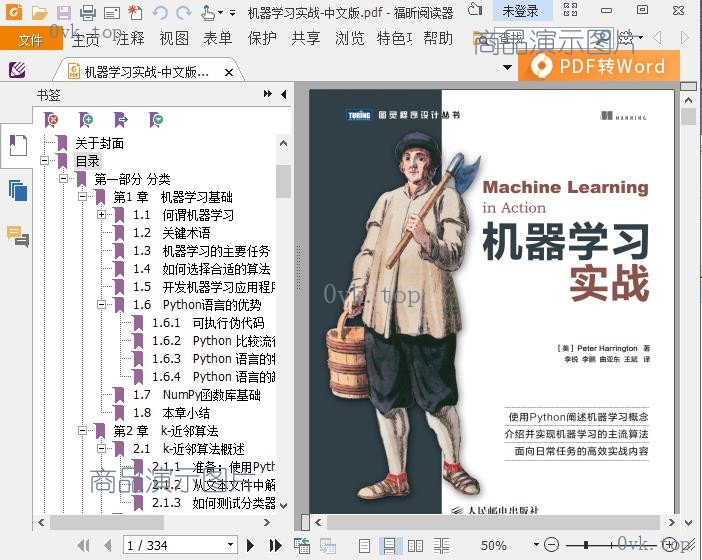
Task: Open the page thumbnails sidebar icon
Action: [18, 191]
